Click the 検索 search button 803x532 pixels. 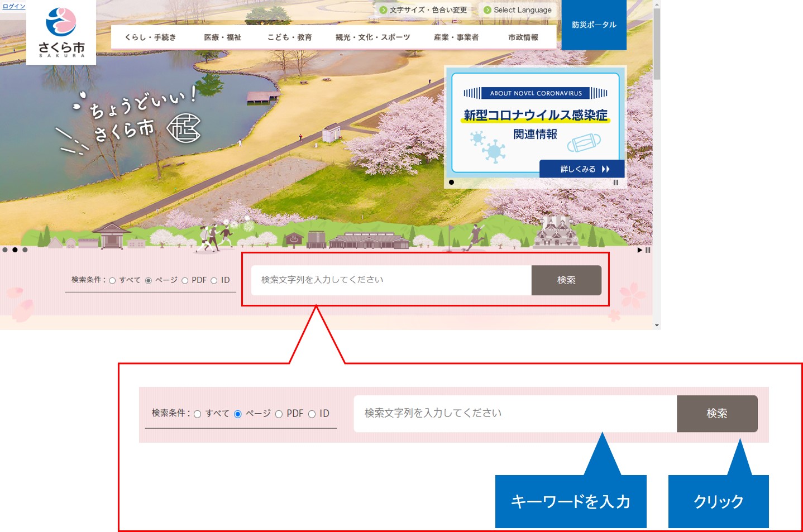(566, 280)
